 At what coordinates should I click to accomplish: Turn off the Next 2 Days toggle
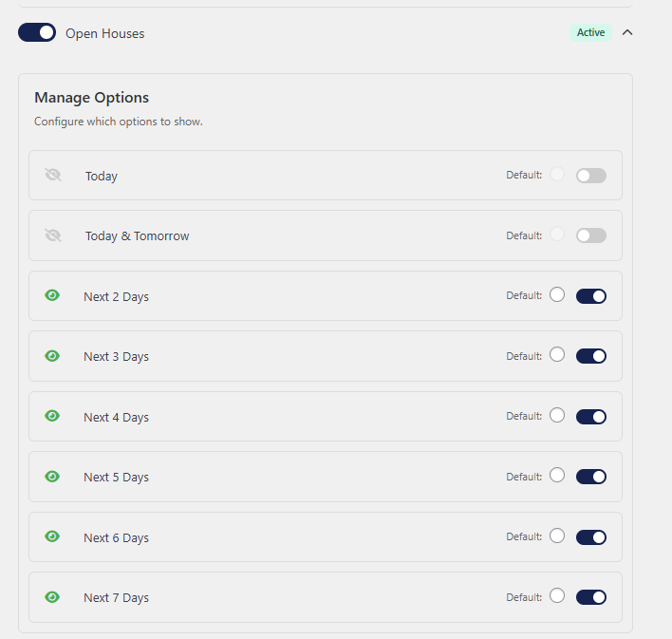590,296
